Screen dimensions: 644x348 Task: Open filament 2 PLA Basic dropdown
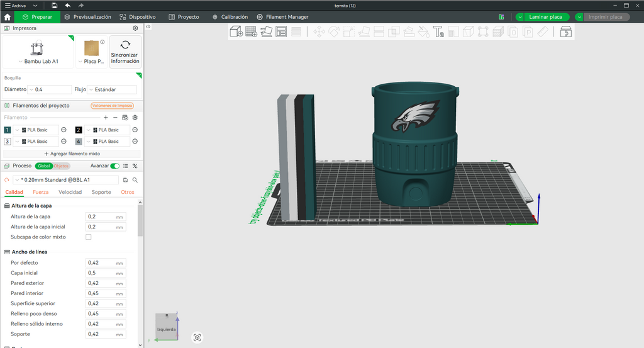click(107, 130)
